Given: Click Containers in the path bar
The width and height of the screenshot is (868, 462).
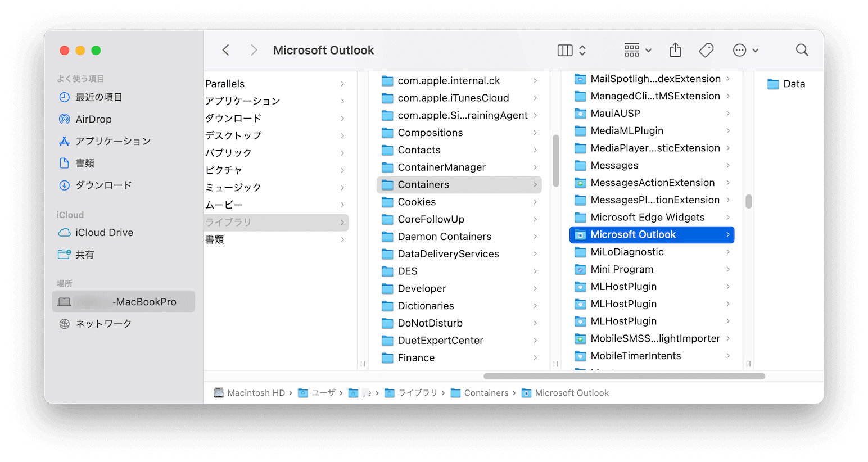Looking at the screenshot, I should point(480,393).
